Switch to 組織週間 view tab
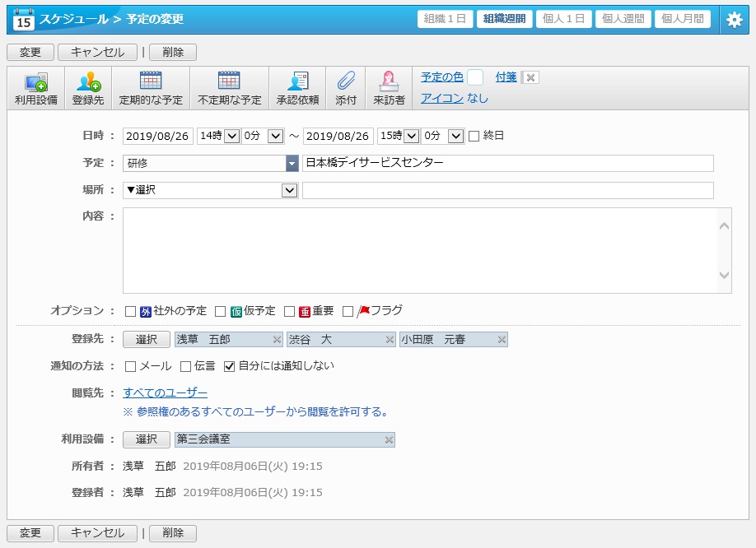 coord(504,19)
